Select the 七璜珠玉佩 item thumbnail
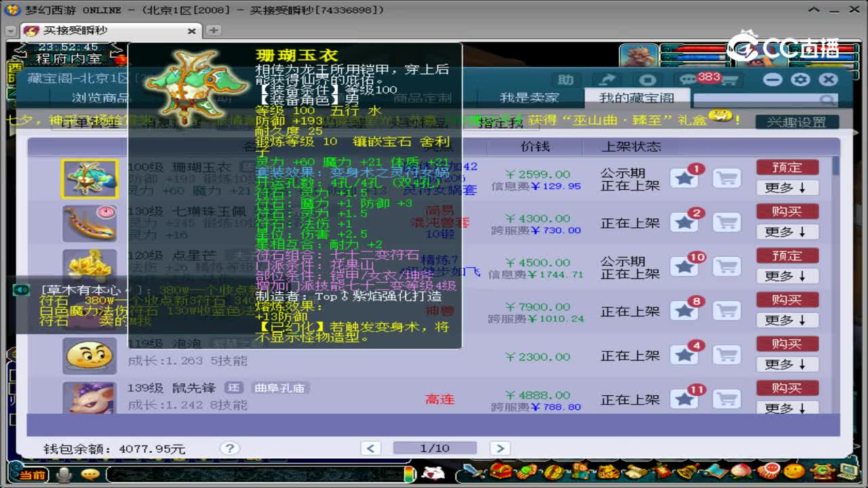 (x=90, y=223)
